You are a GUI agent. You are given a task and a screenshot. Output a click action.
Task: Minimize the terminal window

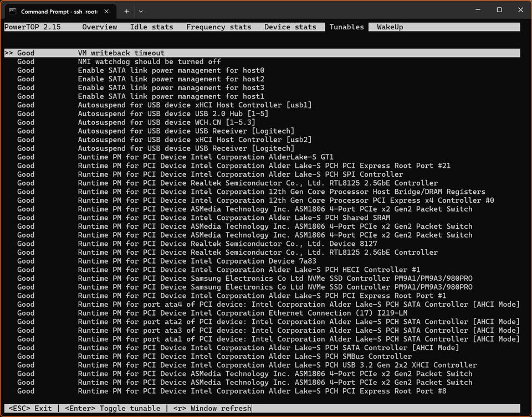(x=478, y=10)
